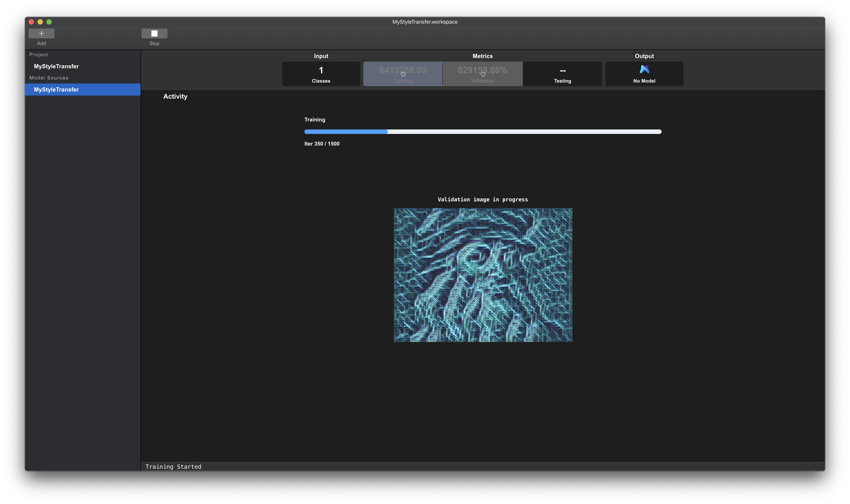Click the Training Started status bar text
850x504 pixels.
173,467
